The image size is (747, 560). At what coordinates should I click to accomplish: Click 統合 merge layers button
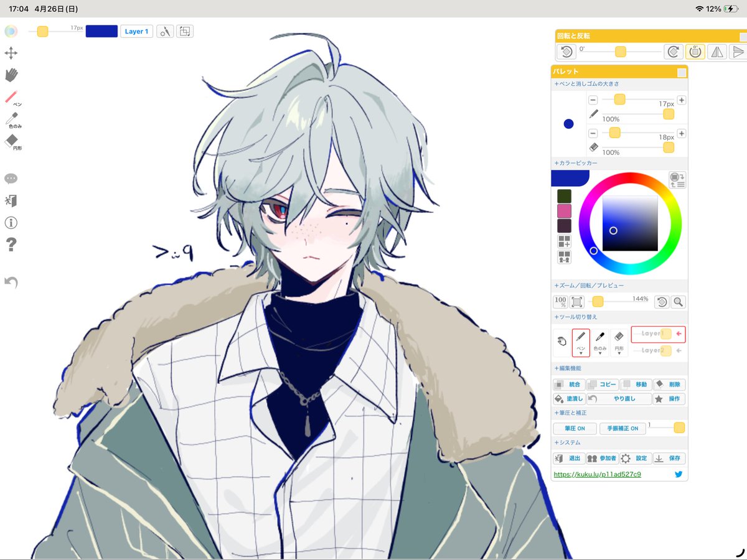coord(569,385)
